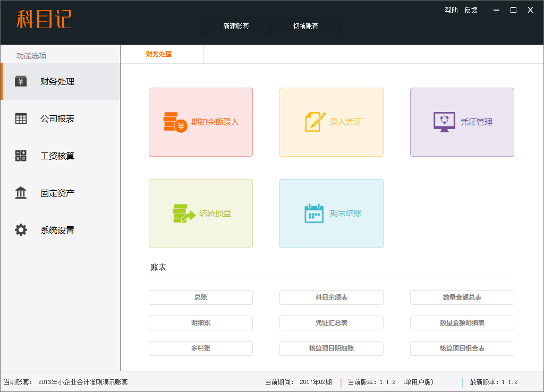Open 凭证管理 (voucher management)

[x=461, y=122]
